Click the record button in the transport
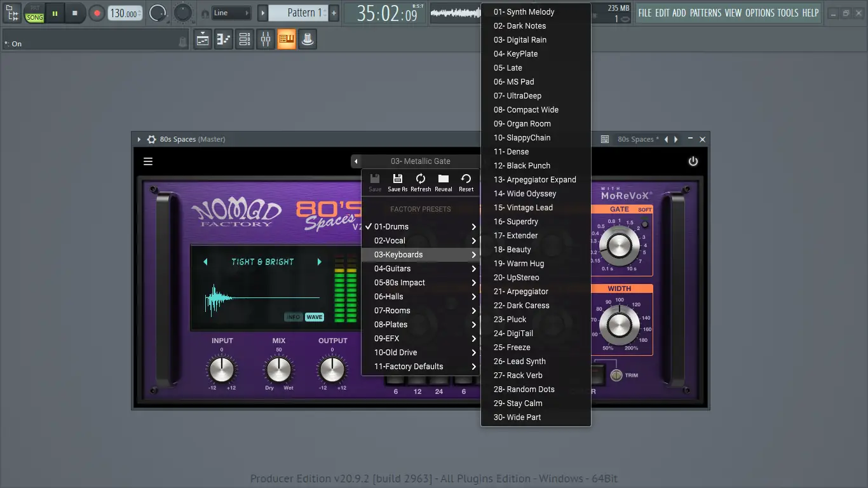The image size is (868, 488). tap(97, 13)
